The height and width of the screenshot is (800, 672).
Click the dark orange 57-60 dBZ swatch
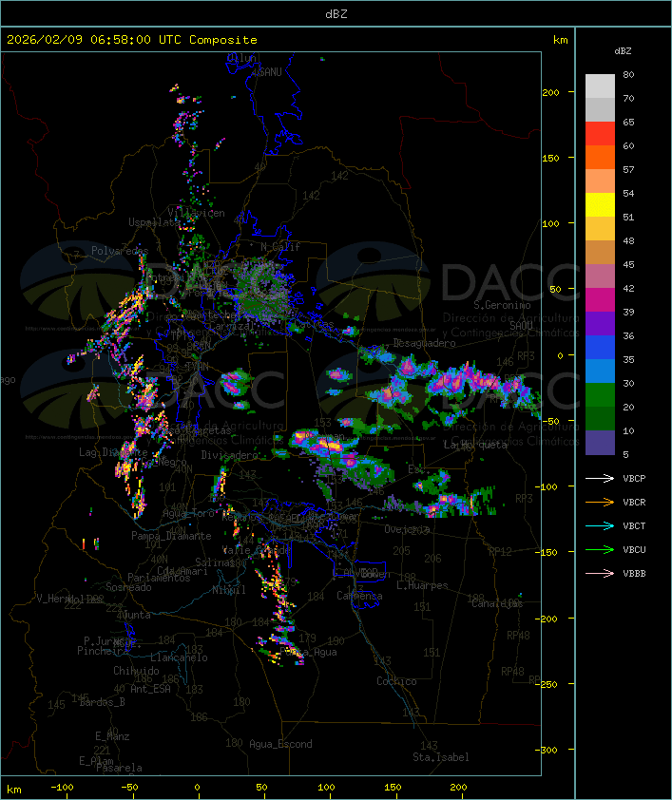click(600, 158)
